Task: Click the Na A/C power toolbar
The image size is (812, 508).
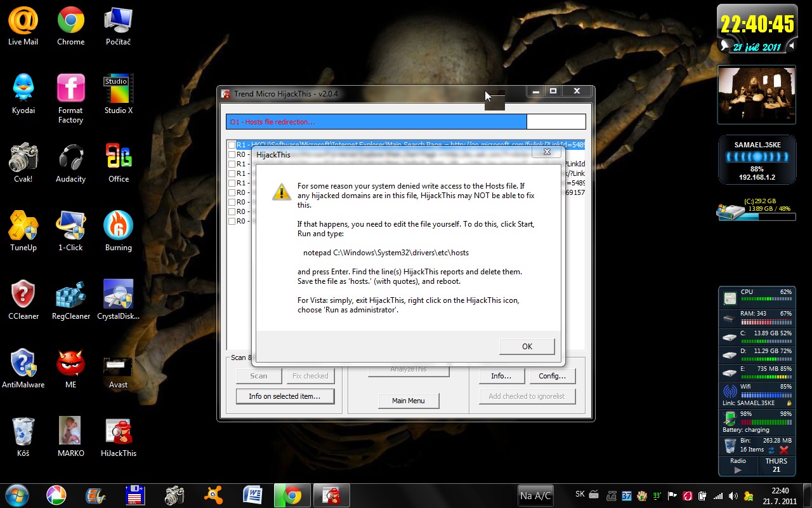Action: [x=535, y=496]
